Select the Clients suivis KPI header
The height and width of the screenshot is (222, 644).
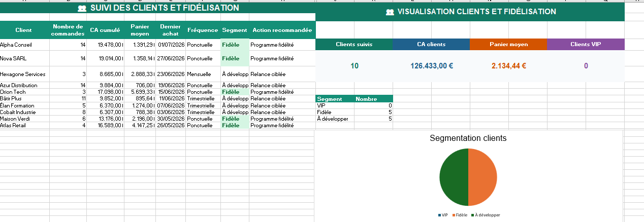(x=354, y=44)
